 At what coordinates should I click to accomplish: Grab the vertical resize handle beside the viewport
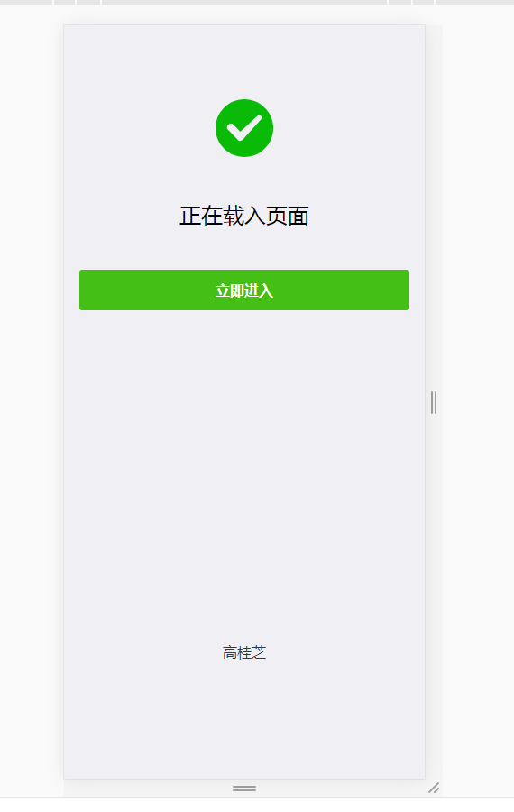click(434, 402)
